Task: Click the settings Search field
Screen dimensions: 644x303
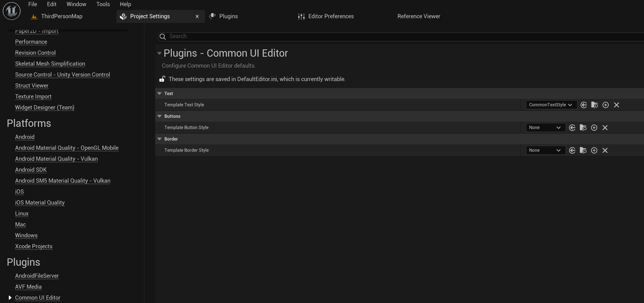Action: tap(392, 36)
